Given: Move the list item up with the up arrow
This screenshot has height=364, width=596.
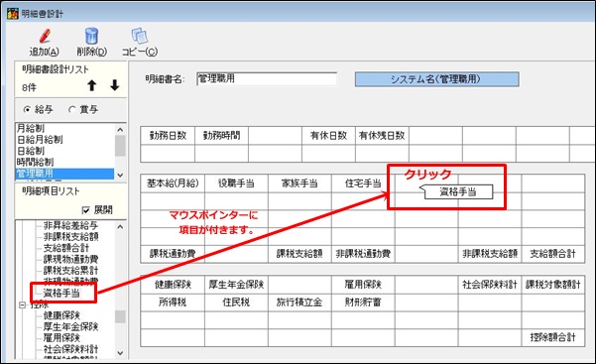Looking at the screenshot, I should [x=91, y=85].
